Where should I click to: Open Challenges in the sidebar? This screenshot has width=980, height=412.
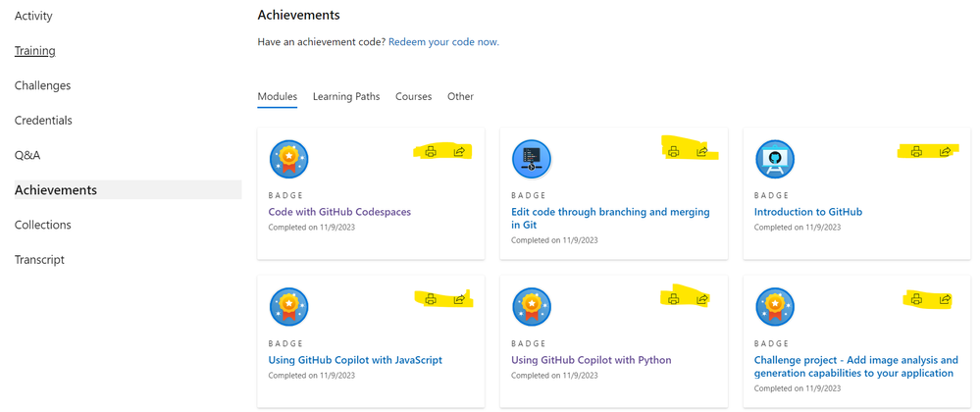pos(42,85)
